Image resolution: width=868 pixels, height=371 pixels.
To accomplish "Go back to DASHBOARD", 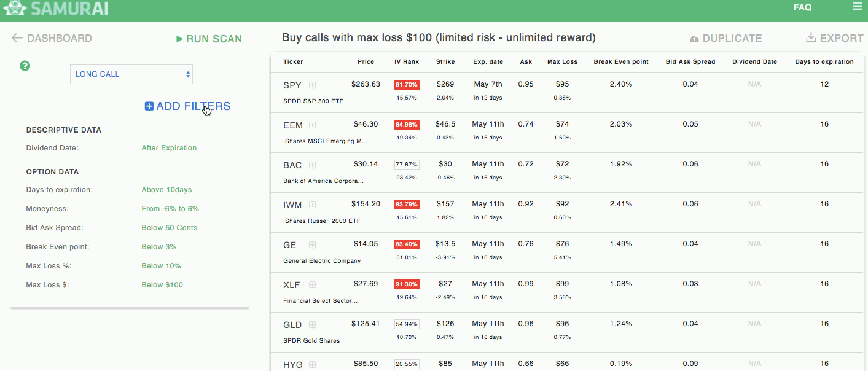I will tap(60, 38).
